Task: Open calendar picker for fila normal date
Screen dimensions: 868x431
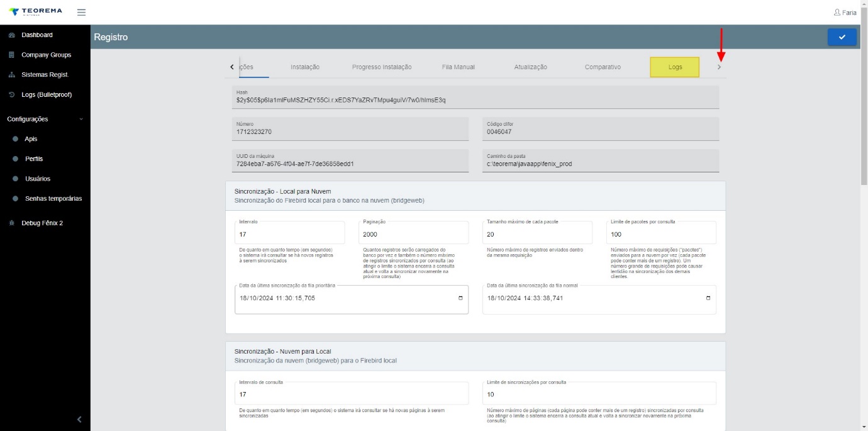Action: 708,298
